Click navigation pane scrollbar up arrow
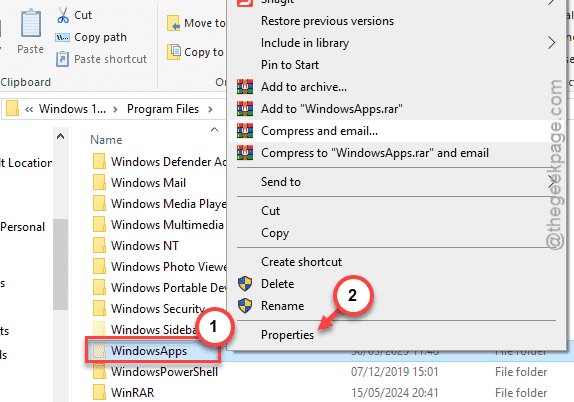 [61, 137]
